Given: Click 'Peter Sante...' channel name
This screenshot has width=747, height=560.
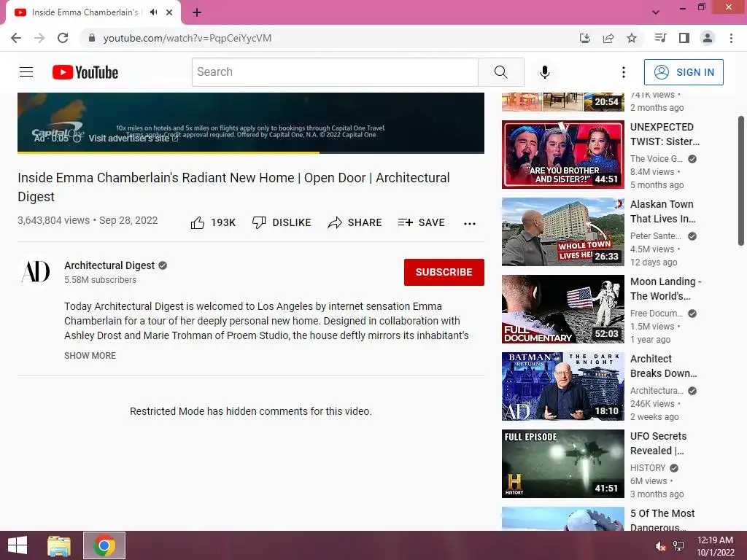Looking at the screenshot, I should [x=656, y=236].
